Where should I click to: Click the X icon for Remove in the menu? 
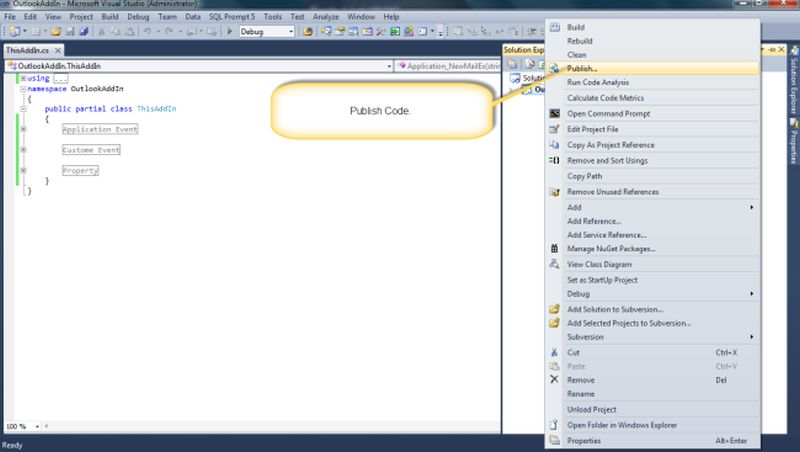pyautogui.click(x=555, y=380)
